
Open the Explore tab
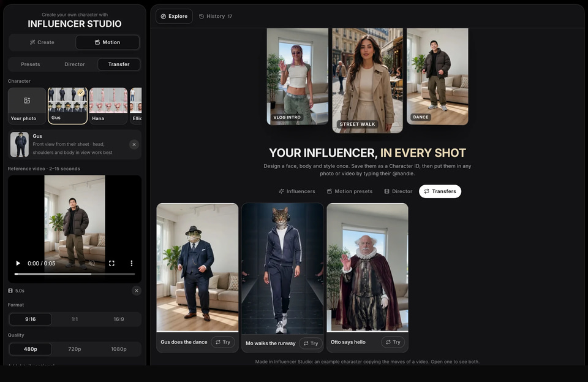[174, 16]
